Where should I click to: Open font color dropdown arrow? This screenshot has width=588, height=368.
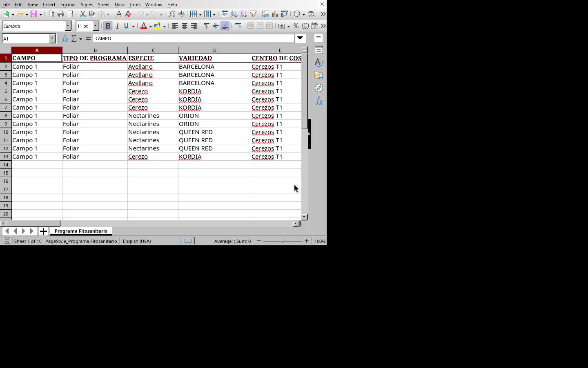point(150,26)
